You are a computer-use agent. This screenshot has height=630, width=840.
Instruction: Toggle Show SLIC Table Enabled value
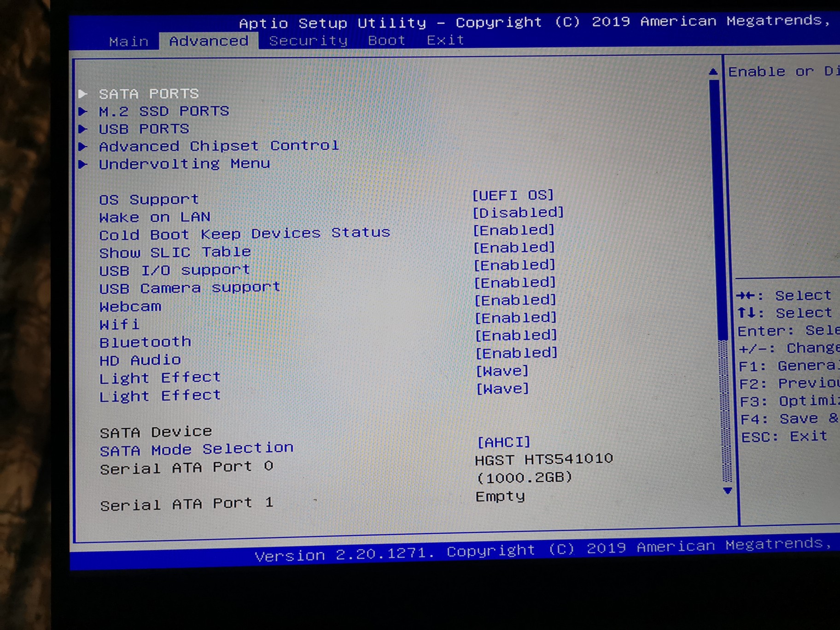point(514,248)
